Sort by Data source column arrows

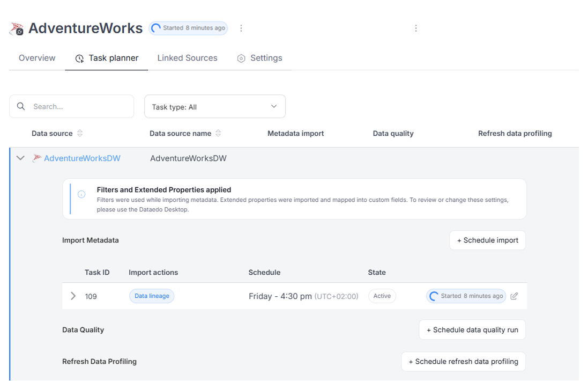(80, 133)
